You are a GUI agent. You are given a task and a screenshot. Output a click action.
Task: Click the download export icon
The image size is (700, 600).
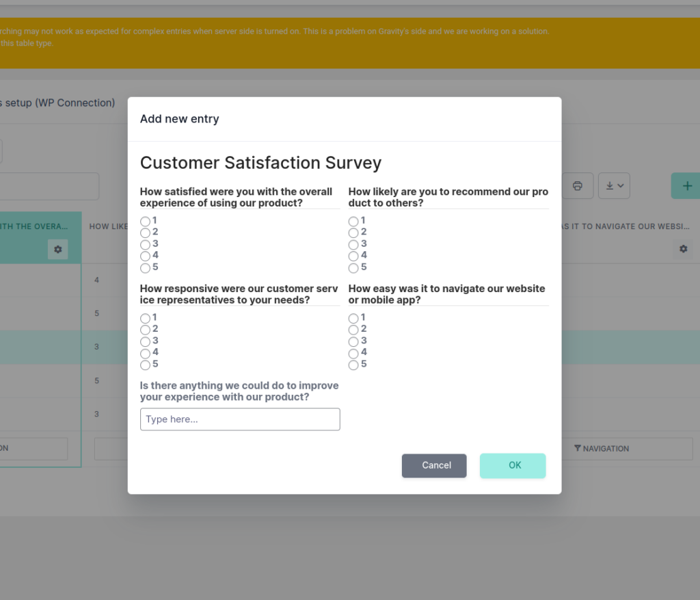click(608, 185)
